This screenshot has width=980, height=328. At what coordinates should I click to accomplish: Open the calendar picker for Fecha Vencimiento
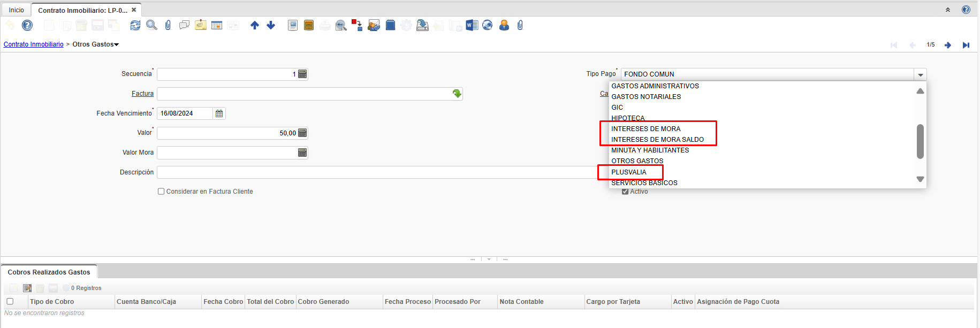[x=219, y=113]
